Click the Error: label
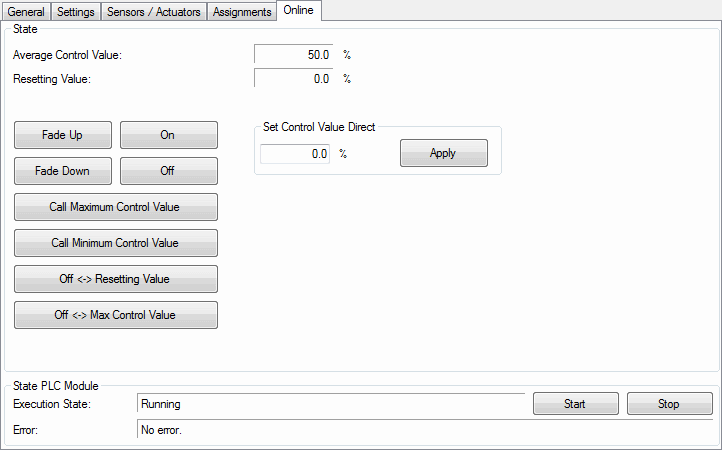 (x=26, y=430)
